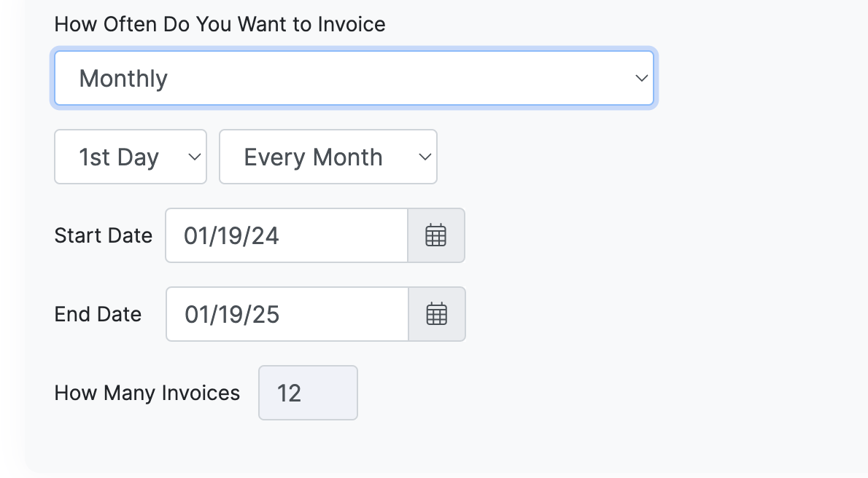This screenshot has width=868, height=478.
Task: Open the Start Date calendar picker
Action: pos(435,235)
